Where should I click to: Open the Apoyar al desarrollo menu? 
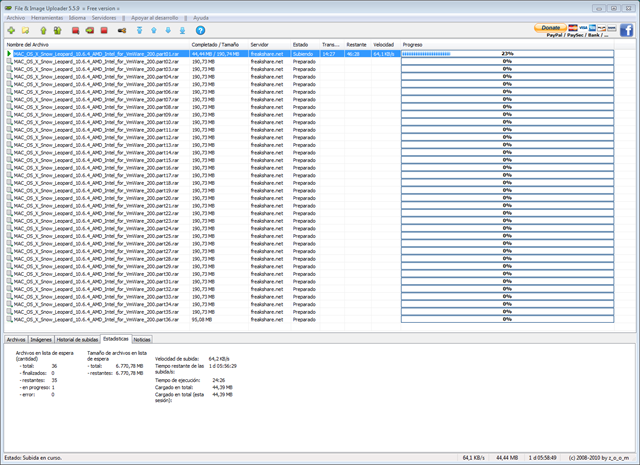pyautogui.click(x=154, y=18)
